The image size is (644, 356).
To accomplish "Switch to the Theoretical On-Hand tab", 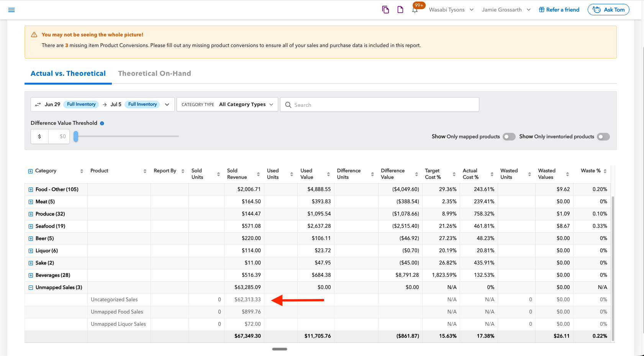I will [154, 73].
